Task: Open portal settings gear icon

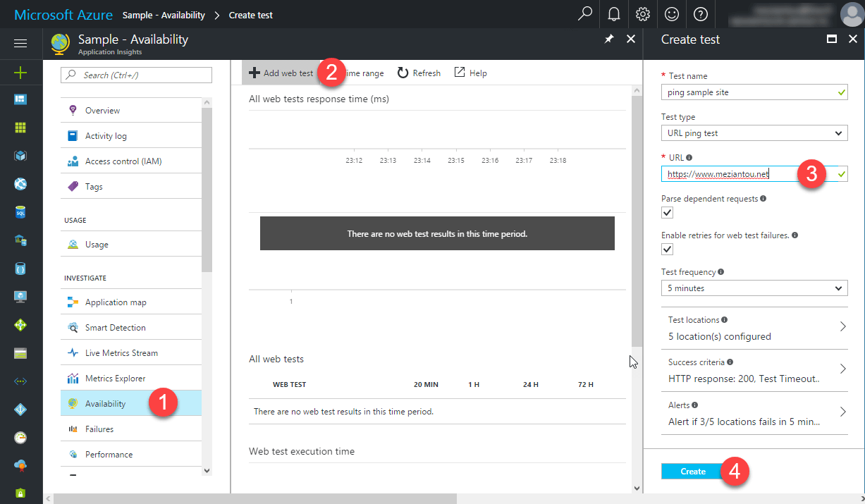Action: (x=642, y=14)
